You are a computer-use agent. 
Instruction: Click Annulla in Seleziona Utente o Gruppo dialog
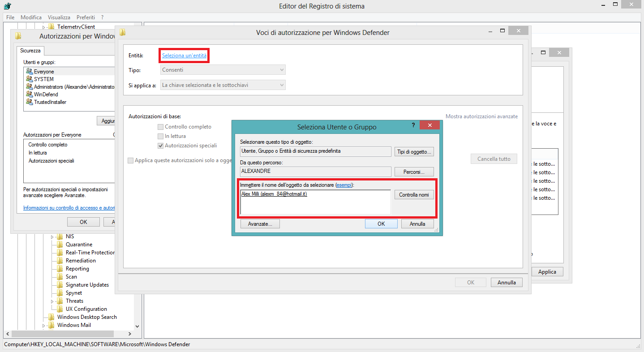[417, 223]
